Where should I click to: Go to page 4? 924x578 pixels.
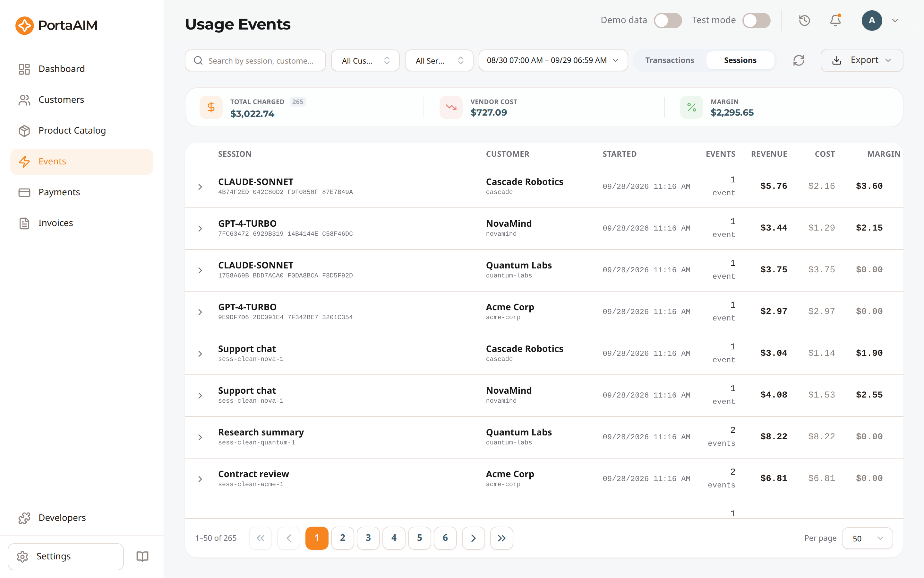pyautogui.click(x=394, y=538)
